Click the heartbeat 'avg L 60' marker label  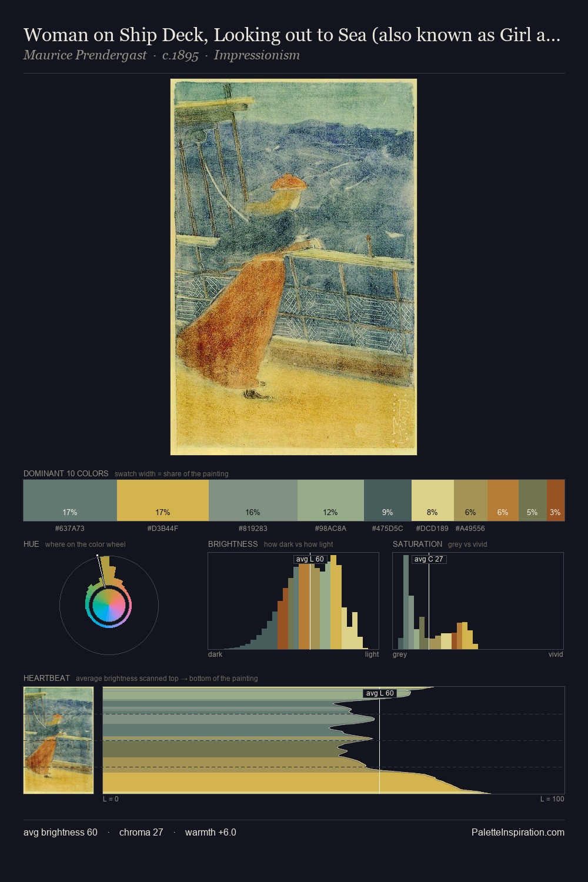pos(380,693)
